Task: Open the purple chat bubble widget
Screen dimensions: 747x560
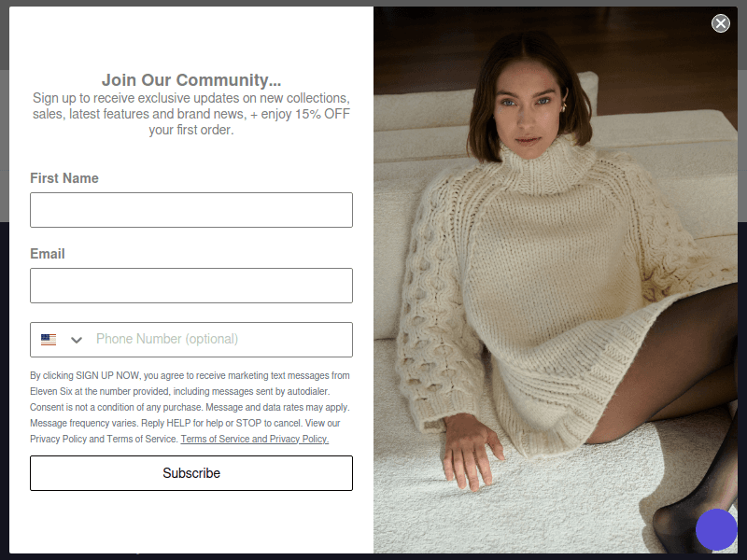Action: [716, 529]
